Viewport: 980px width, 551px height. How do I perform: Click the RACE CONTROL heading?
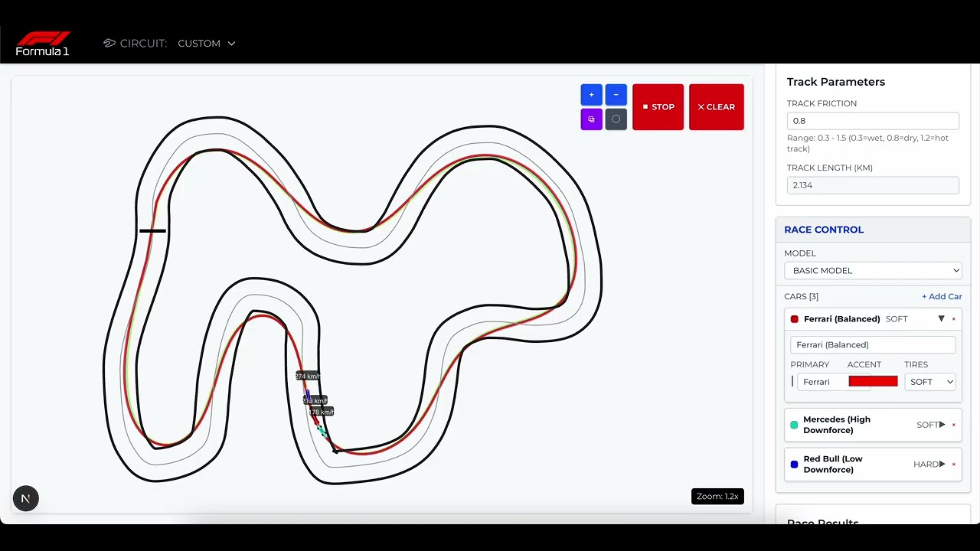tap(824, 230)
